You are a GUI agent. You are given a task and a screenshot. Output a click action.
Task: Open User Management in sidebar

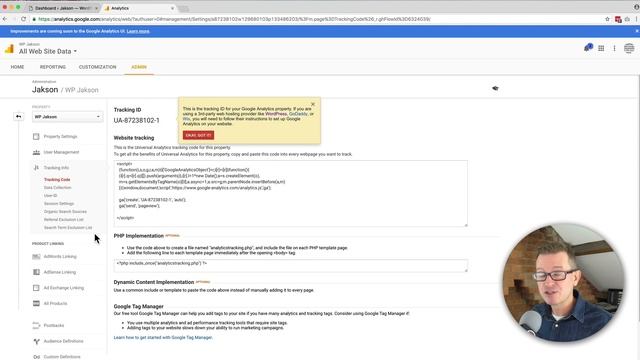pyautogui.click(x=61, y=152)
